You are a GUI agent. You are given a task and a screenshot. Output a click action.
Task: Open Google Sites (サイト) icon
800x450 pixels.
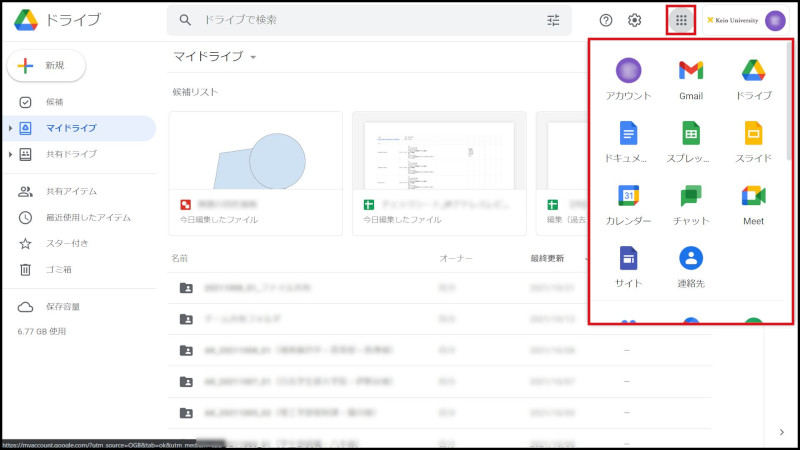[628, 258]
